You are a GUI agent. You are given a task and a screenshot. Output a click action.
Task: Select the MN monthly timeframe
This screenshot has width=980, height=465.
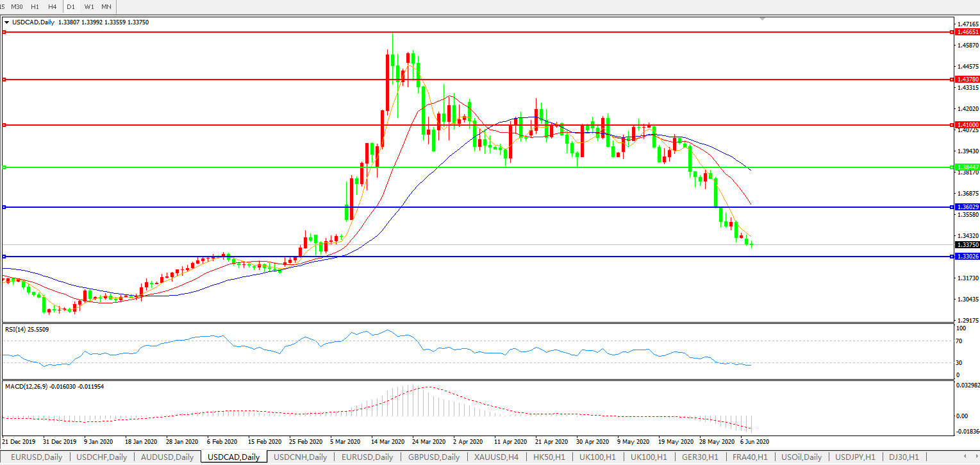[106, 6]
